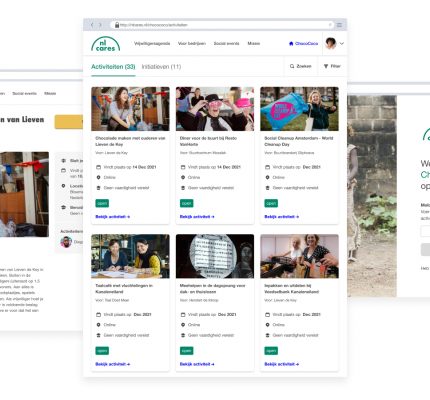This screenshot has width=430, height=400.
Task: Open the ChocoCoco link
Action: pos(306,44)
